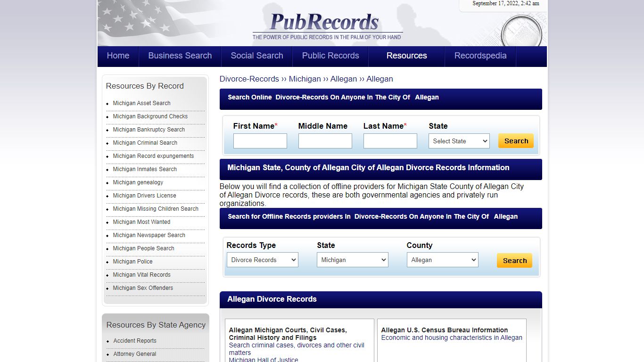
Task: Click 'Allegan Michigan Courts, Civil Cases' heading
Action: coord(288,334)
